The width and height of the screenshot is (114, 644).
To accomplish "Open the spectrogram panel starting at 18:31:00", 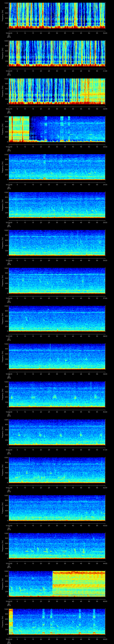I will pos(57,91).
